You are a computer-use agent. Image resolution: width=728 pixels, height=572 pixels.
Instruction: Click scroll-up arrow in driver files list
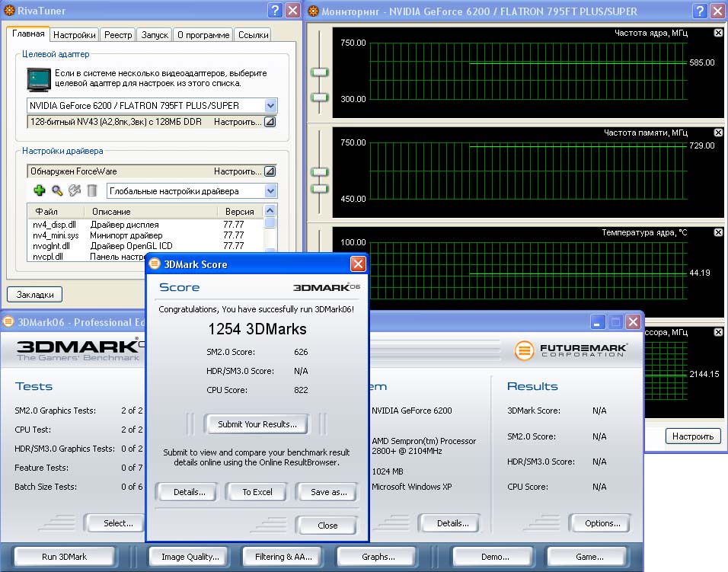pos(270,210)
